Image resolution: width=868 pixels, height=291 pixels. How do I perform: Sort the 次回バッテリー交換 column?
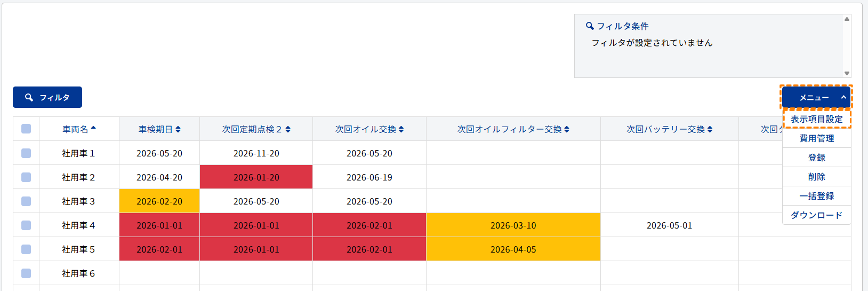(710, 129)
